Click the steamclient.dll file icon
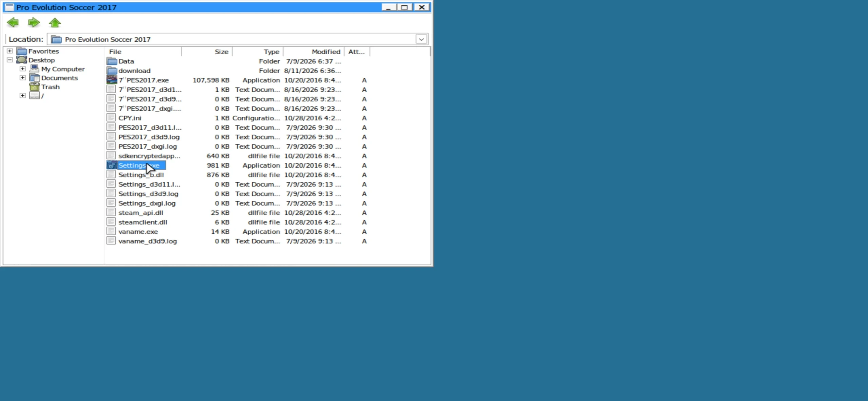The width and height of the screenshot is (868, 401). (x=111, y=222)
